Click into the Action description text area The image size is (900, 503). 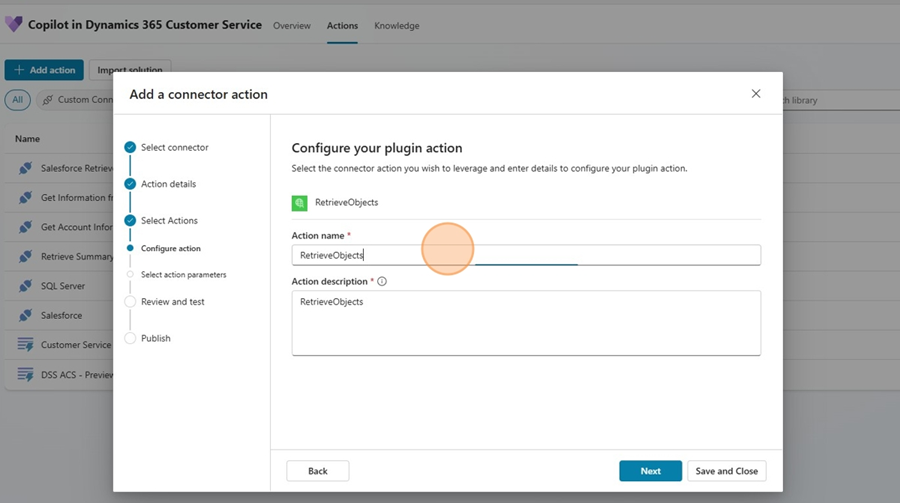click(x=526, y=323)
